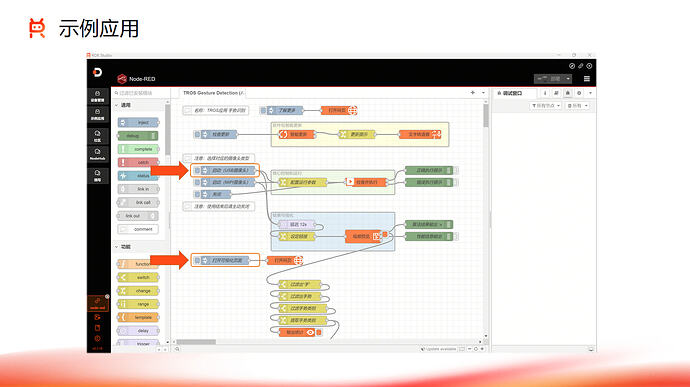This screenshot has height=387, width=690.
Task: Select the function node in the palette
Action: (138, 264)
